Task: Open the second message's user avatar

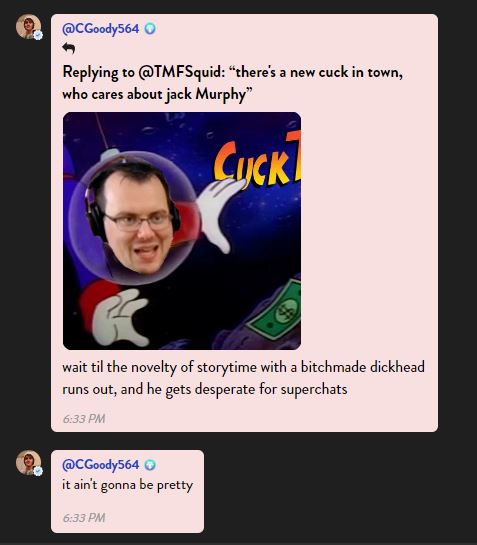Action: [28, 463]
